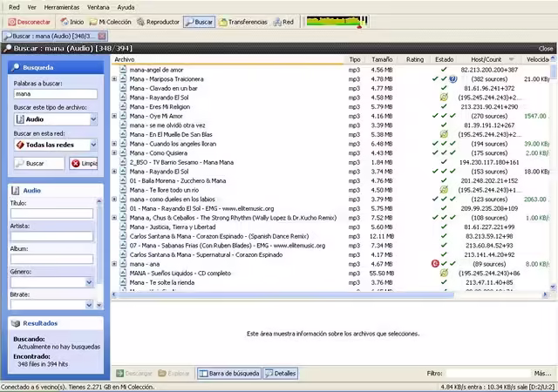
Task: Open the Red network view
Action: (x=283, y=22)
